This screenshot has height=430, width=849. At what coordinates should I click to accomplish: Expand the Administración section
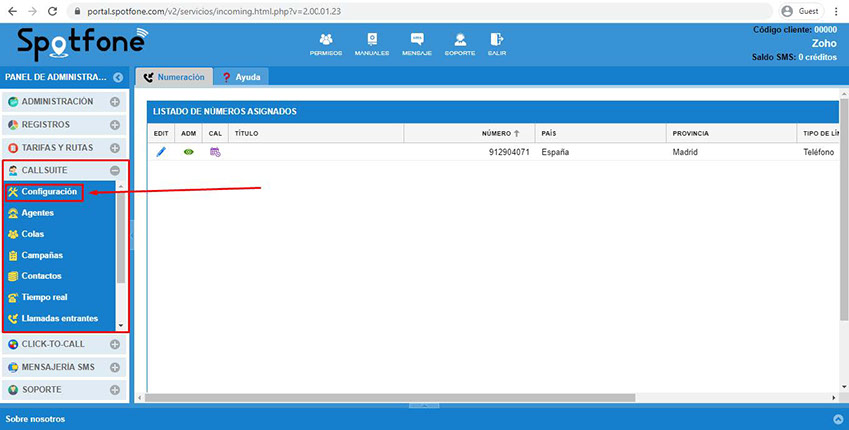click(x=115, y=102)
